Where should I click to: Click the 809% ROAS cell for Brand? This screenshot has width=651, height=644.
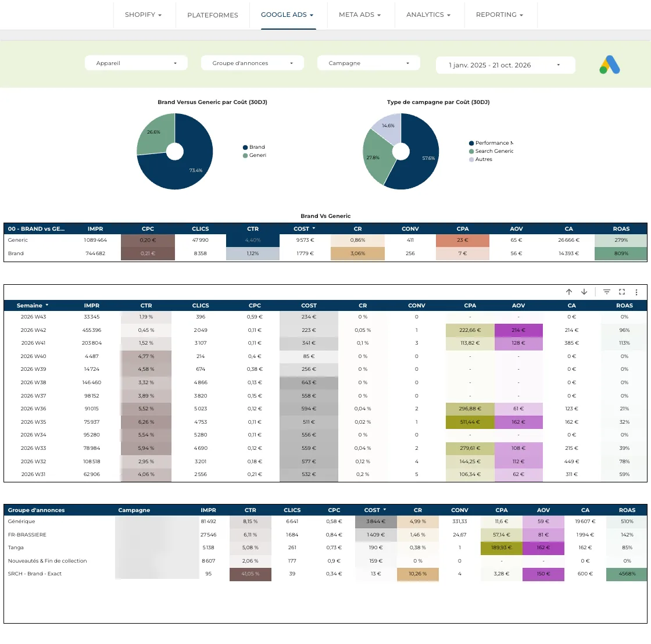(621, 253)
